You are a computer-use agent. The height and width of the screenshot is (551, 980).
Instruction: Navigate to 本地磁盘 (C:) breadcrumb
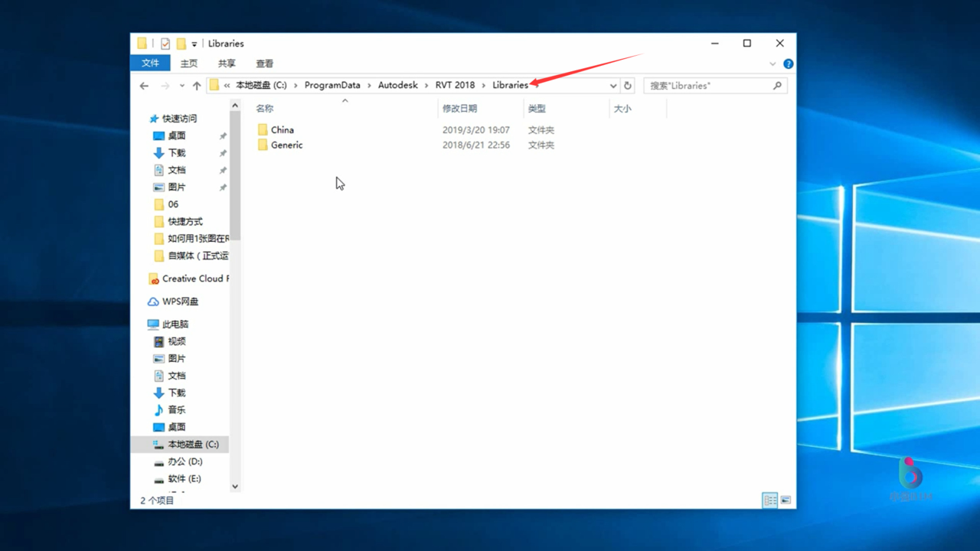pos(261,86)
